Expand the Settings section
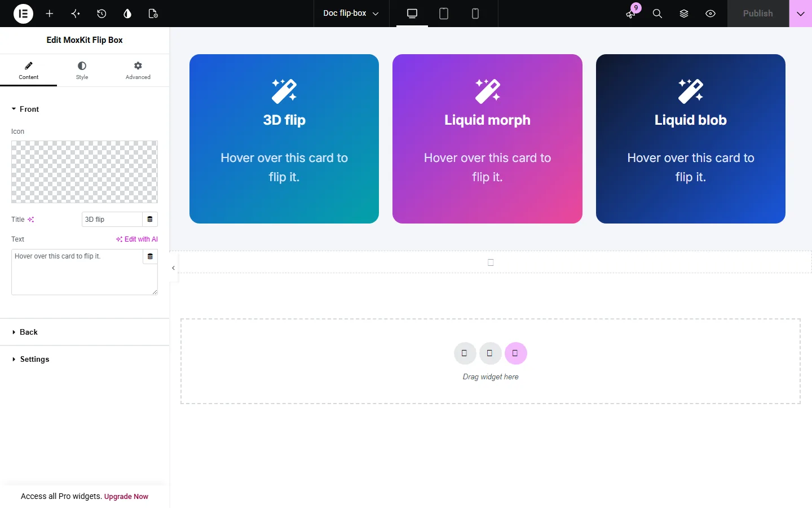The image size is (812, 508). (85, 359)
